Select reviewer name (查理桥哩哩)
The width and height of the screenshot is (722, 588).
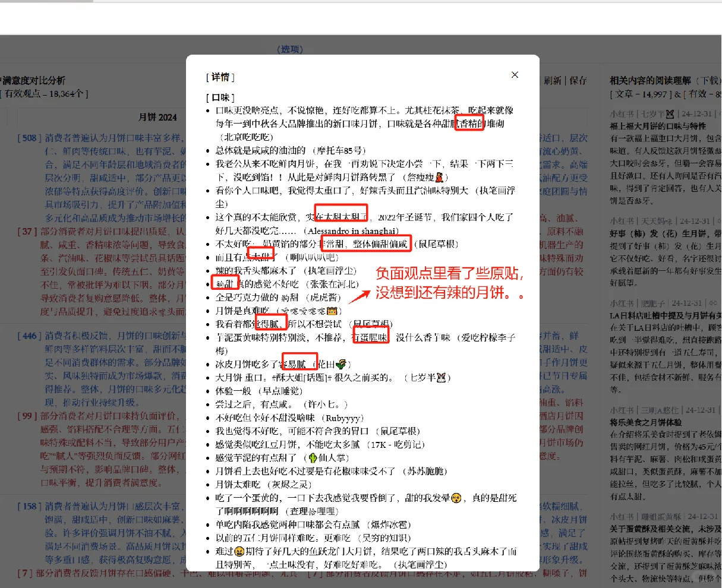pyautogui.click(x=313, y=511)
